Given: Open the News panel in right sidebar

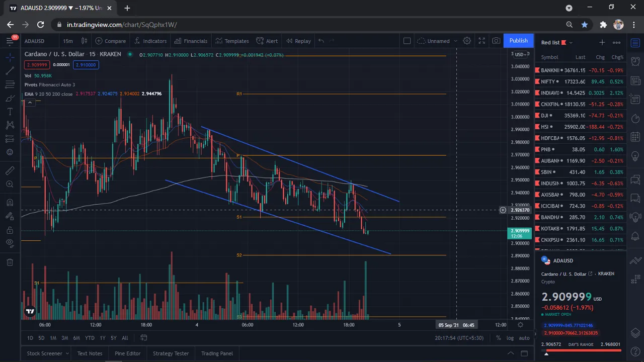Looking at the screenshot, I should (635, 80).
